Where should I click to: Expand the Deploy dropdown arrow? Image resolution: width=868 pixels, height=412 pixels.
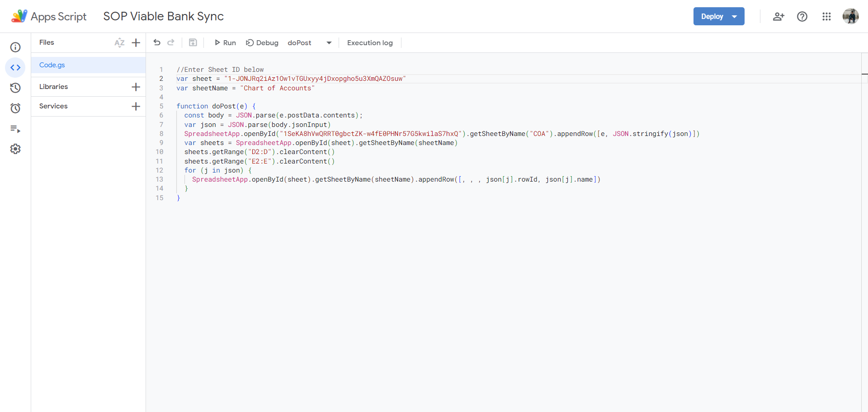pyautogui.click(x=735, y=16)
